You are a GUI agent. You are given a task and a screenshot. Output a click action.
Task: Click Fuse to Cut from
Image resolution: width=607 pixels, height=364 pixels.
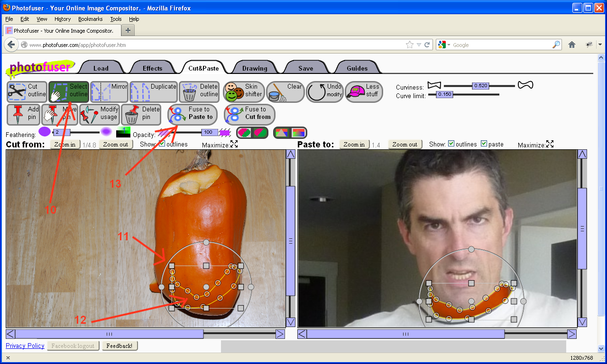(x=249, y=114)
